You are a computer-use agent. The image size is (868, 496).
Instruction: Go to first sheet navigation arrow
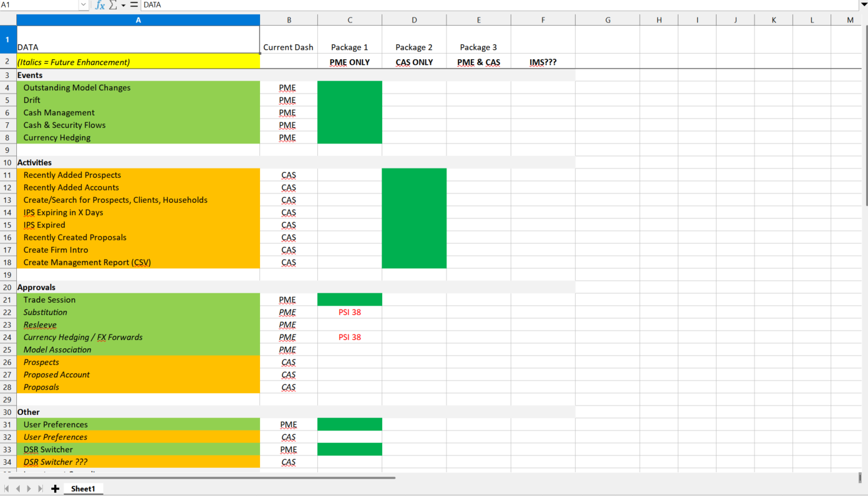tap(7, 489)
